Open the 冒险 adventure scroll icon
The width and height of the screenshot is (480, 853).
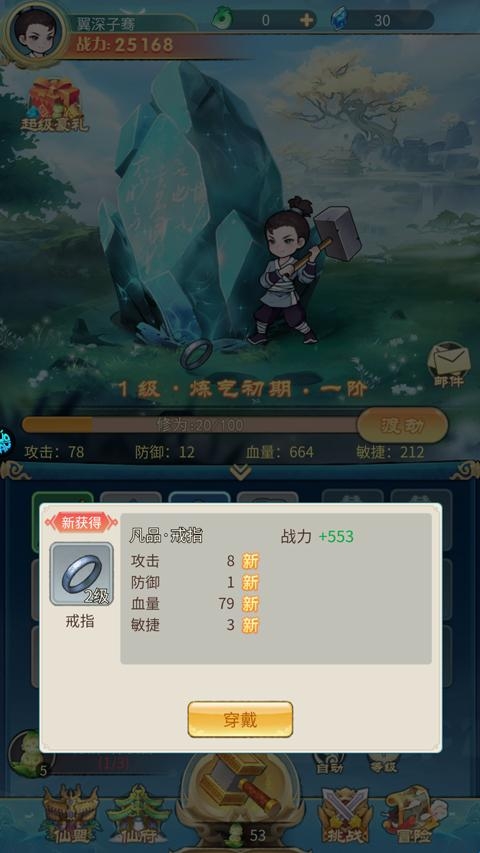[413, 814]
